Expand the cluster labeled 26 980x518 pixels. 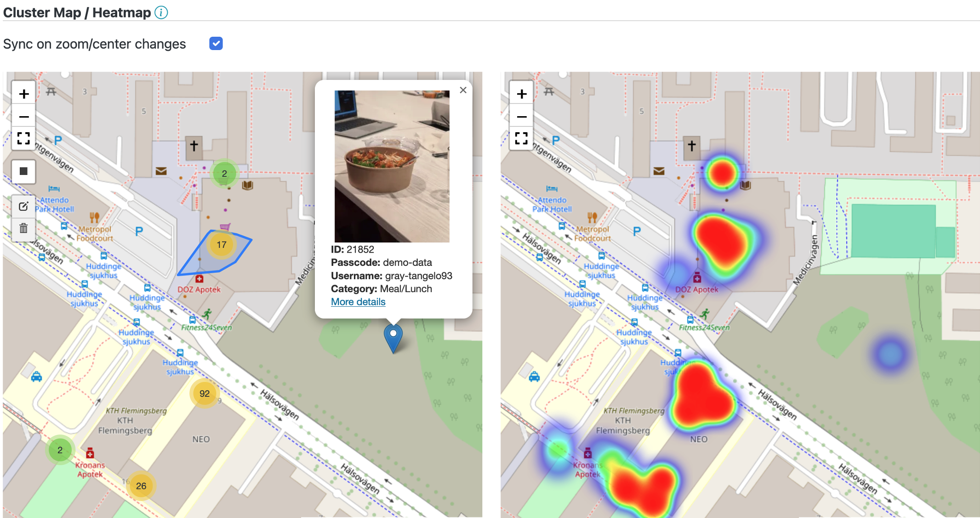pos(141,486)
